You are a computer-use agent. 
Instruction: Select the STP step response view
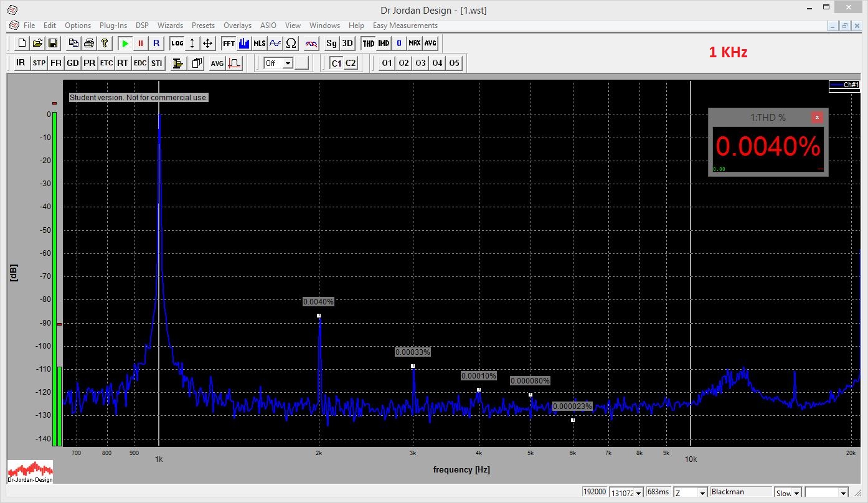pyautogui.click(x=39, y=63)
